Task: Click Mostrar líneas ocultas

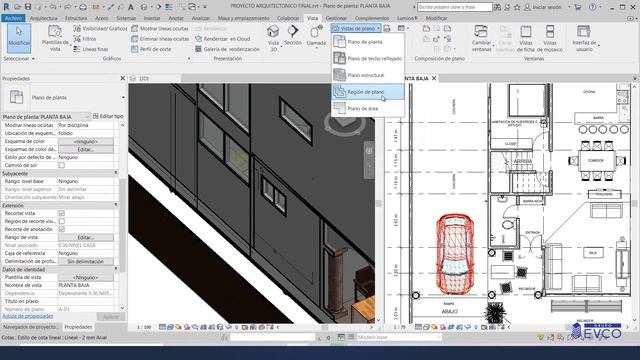Action: click(160, 29)
